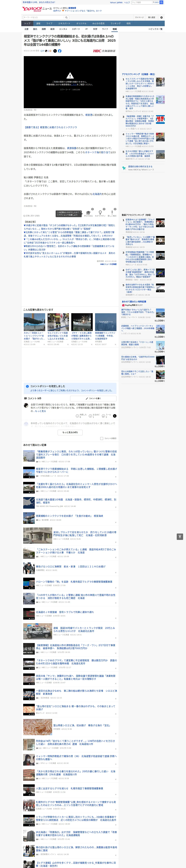Open the 商業捕鯨のミンククジラを初水揚げ article
Viewport: 186px width, 868px height.
click(70, 516)
